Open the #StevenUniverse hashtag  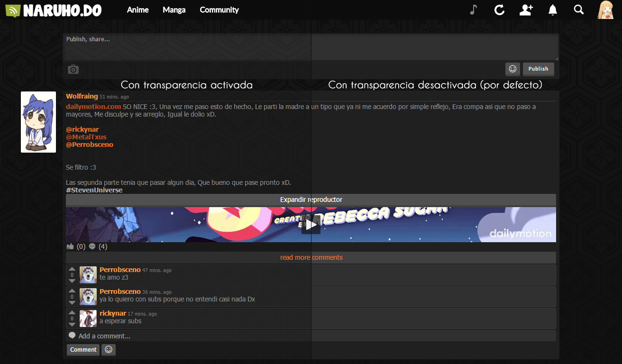94,190
